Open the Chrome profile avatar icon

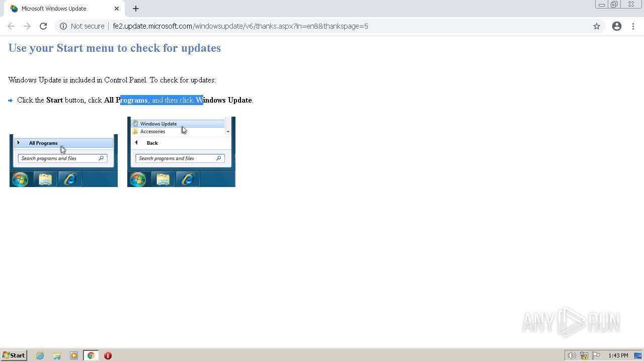coord(617,26)
